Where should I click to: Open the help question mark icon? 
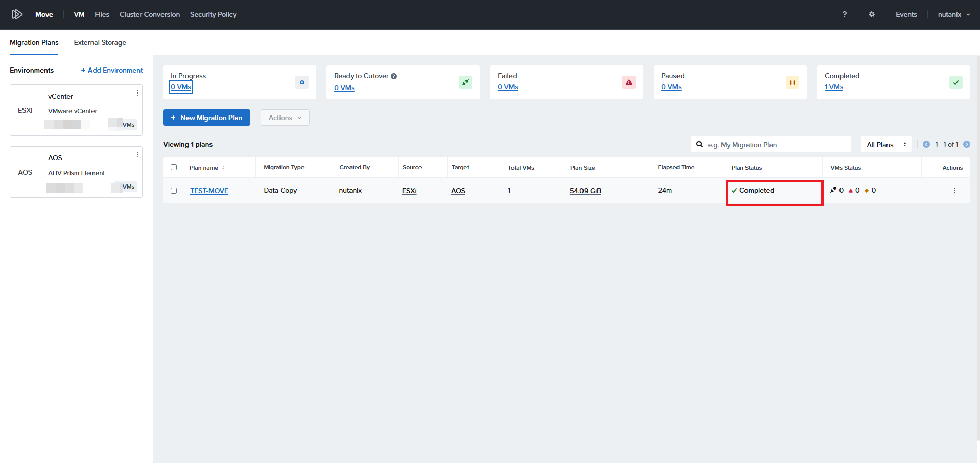(x=844, y=14)
